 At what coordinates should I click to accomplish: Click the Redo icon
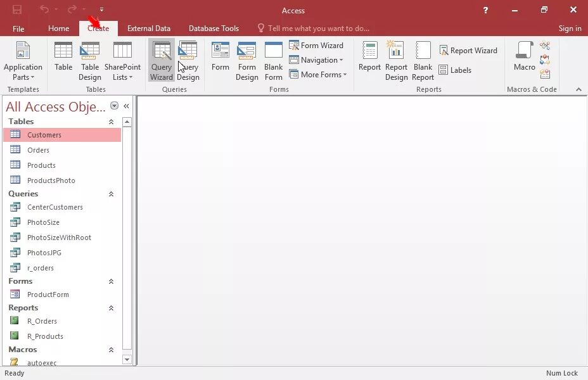click(x=72, y=9)
